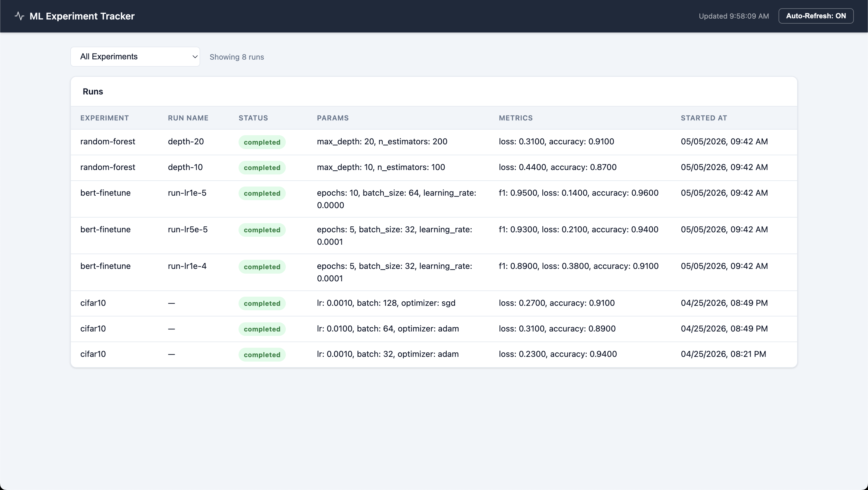Click the ML Experiment Tracker pulse logo icon
Viewport: 868px width, 490px height.
click(x=19, y=16)
